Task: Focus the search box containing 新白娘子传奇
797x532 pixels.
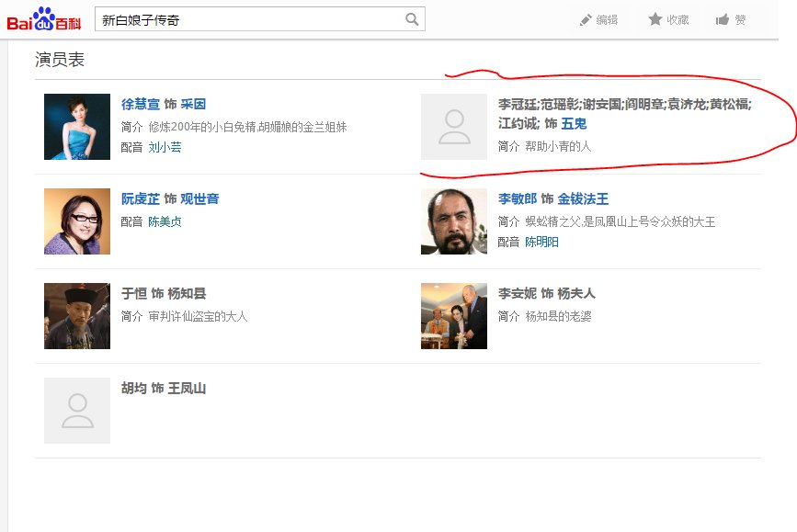Action: click(x=248, y=19)
